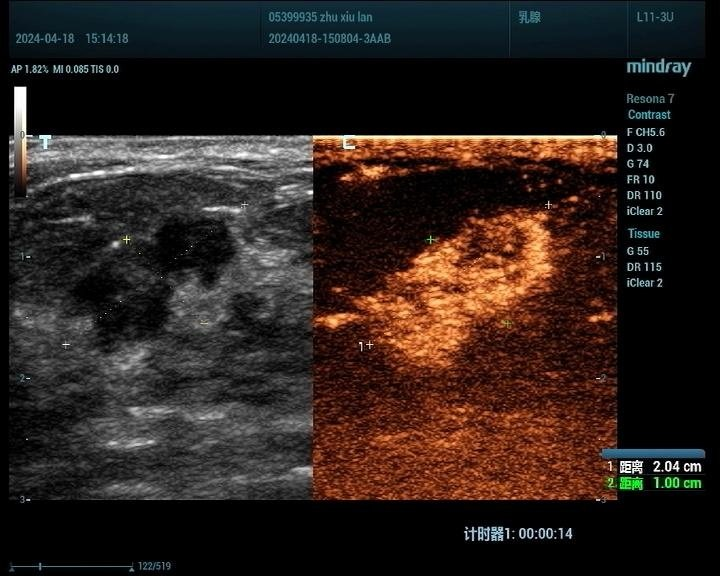The height and width of the screenshot is (576, 720).
Task: Select the green caliper cross on contrast lesion top
Action: [x=431, y=240]
